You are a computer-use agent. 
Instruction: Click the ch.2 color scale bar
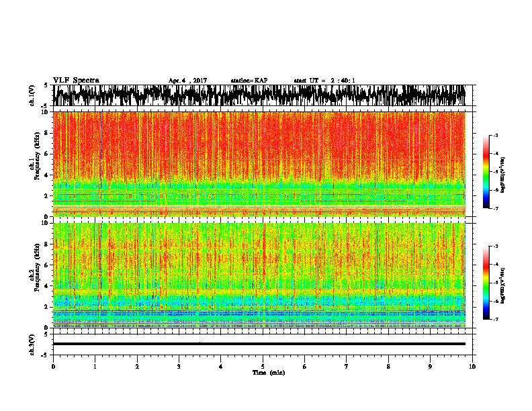click(486, 283)
